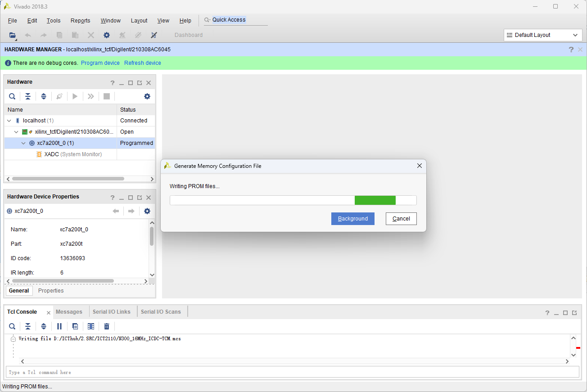This screenshot has width=587, height=392.
Task: Collapse the xilinx_tcf/Digilent tree node
Action: 17,132
